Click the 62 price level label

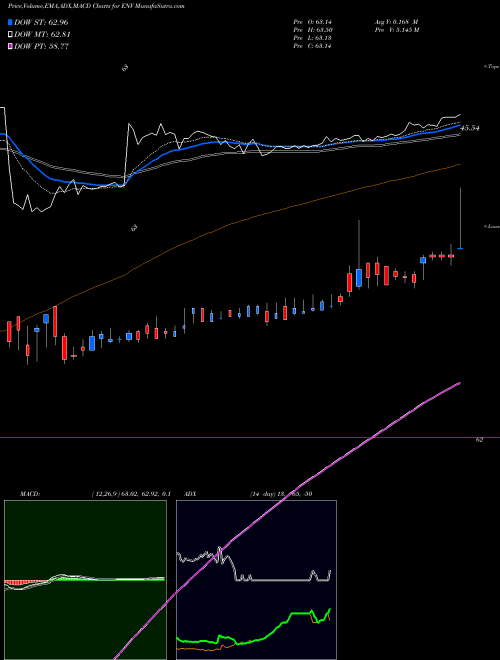tap(479, 439)
